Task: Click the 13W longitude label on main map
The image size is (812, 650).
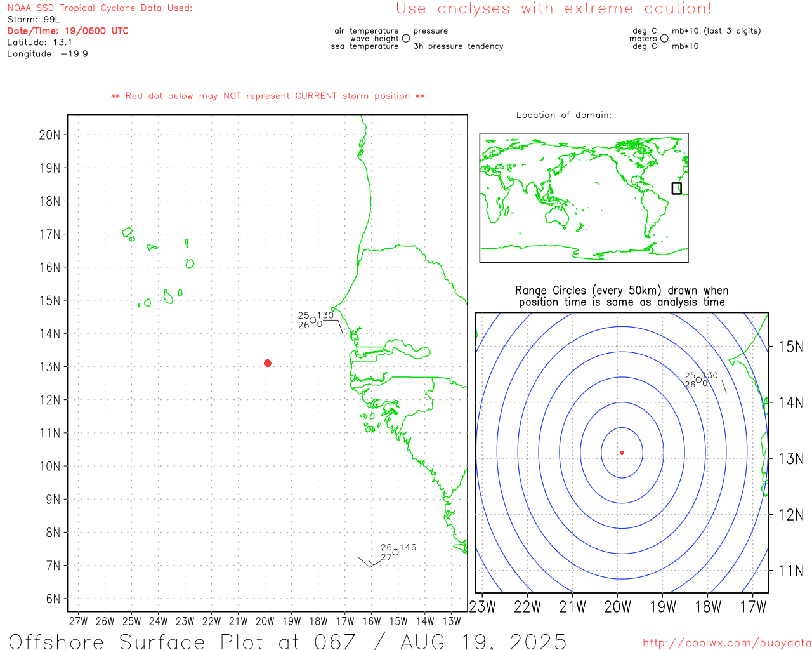Action: click(x=452, y=621)
